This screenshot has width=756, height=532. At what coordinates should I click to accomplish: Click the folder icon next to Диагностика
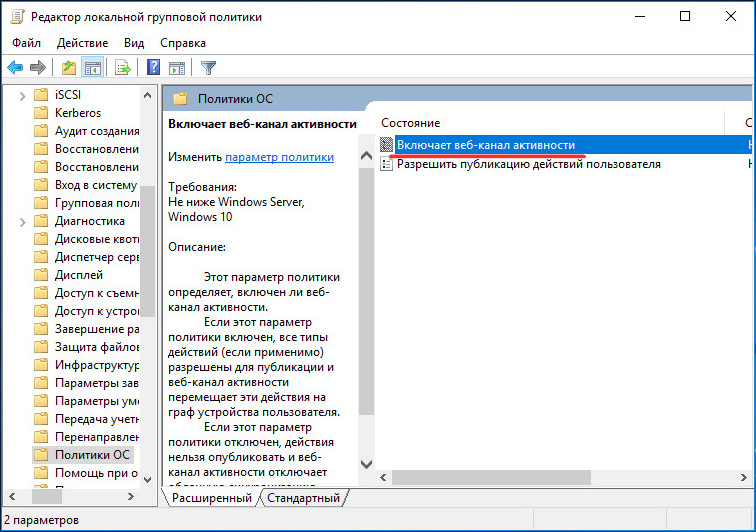pyautogui.click(x=41, y=221)
